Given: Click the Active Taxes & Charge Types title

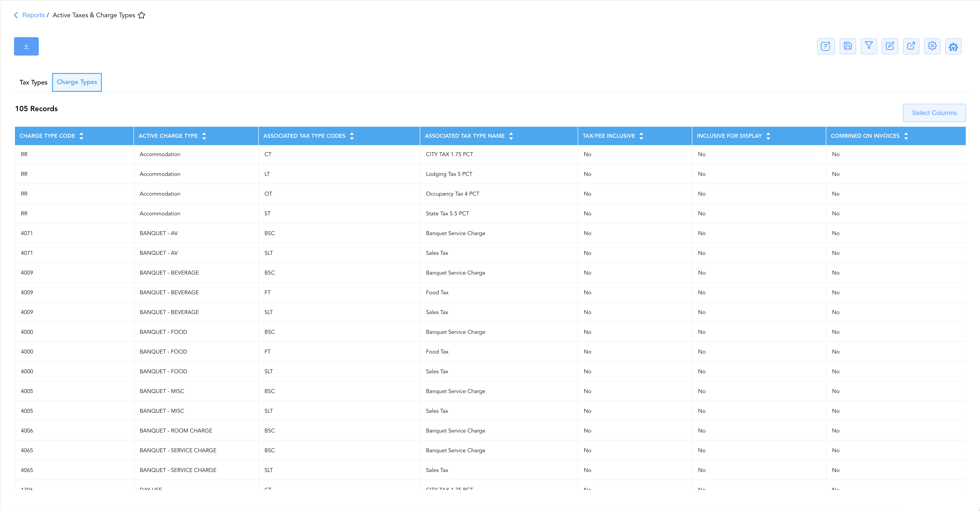Looking at the screenshot, I should coord(94,15).
